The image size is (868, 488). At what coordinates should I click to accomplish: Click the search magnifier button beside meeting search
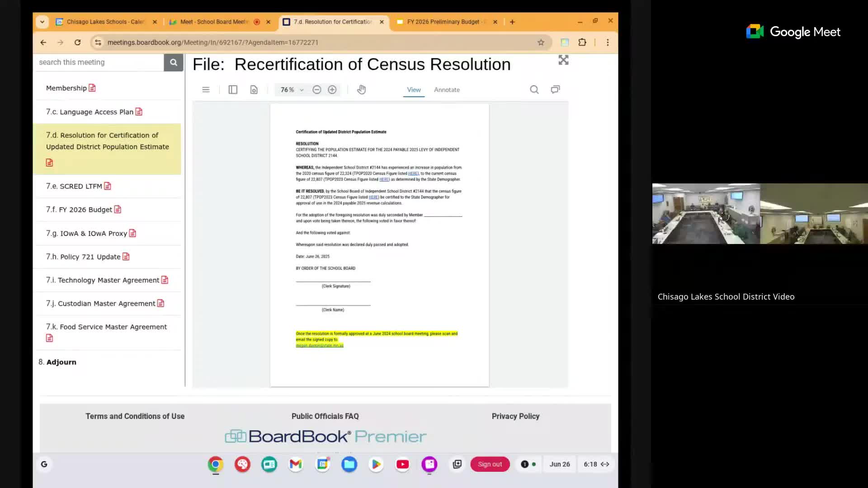(173, 62)
